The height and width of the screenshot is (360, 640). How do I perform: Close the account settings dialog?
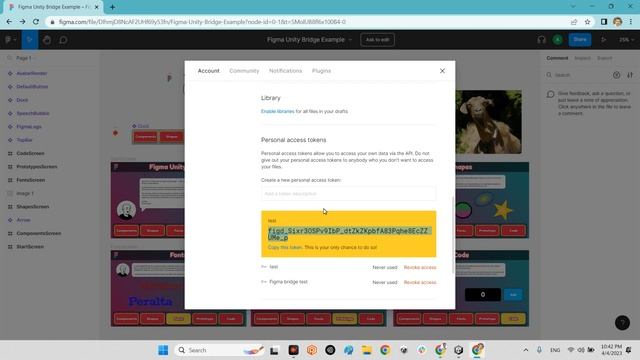(442, 71)
